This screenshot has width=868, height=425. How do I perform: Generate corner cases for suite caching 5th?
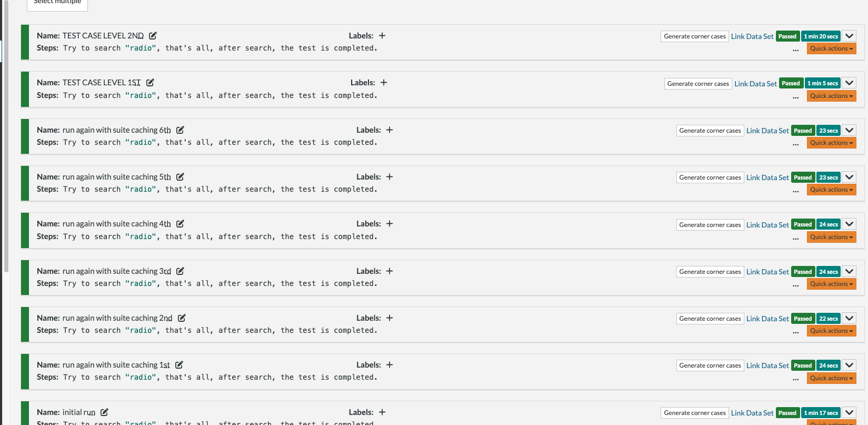(710, 177)
